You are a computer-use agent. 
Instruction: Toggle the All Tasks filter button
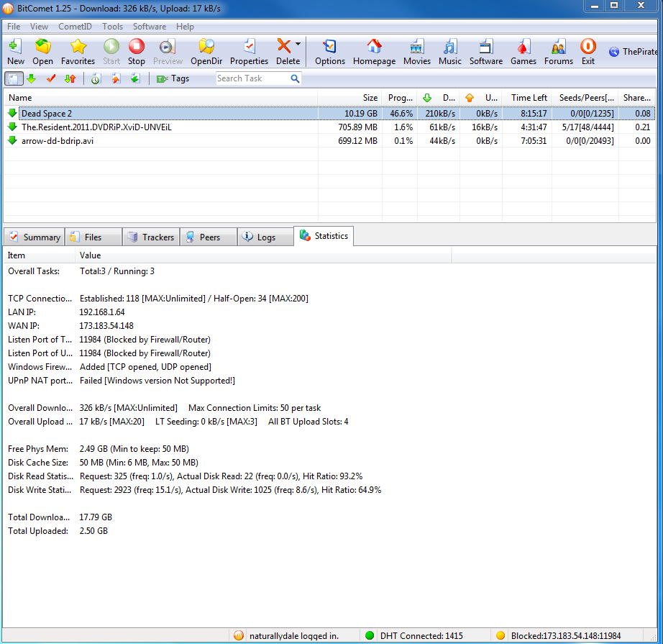[14, 78]
